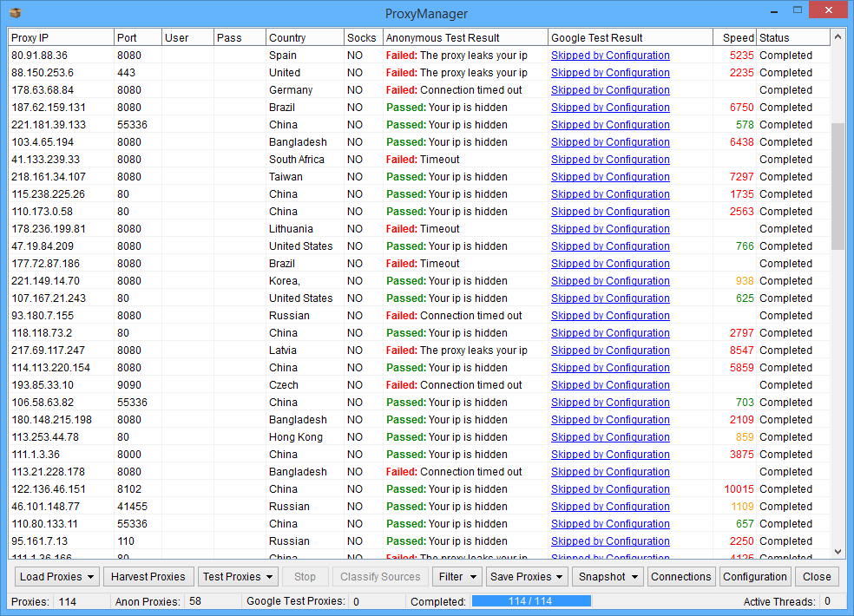Open the Load Proxies dropdown
Viewport: 854px width, 616px height.
pos(56,577)
